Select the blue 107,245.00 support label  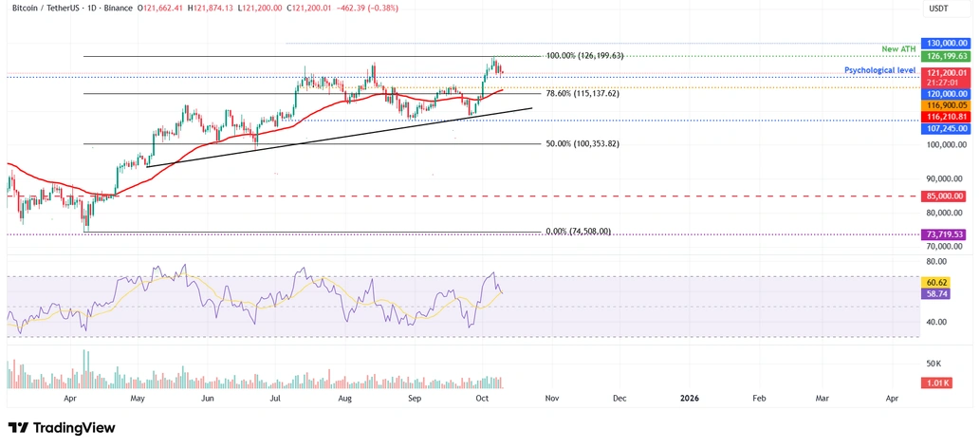(x=948, y=128)
